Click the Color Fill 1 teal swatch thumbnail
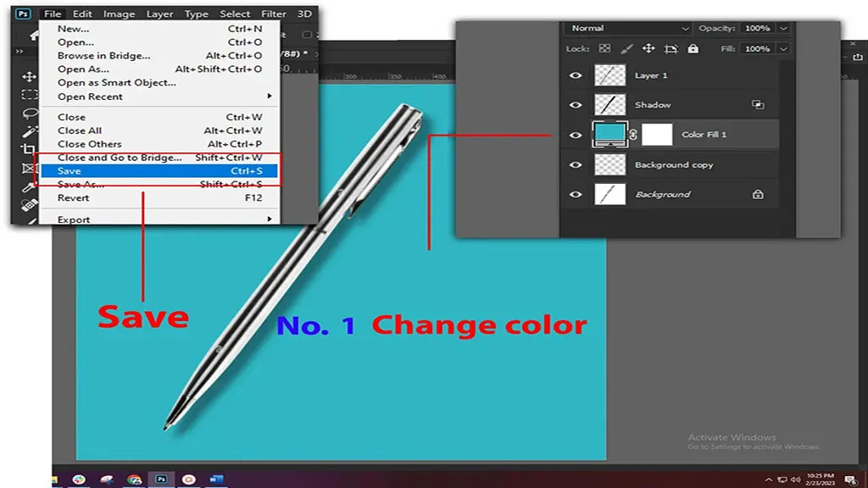This screenshot has height=488, width=868. (609, 134)
